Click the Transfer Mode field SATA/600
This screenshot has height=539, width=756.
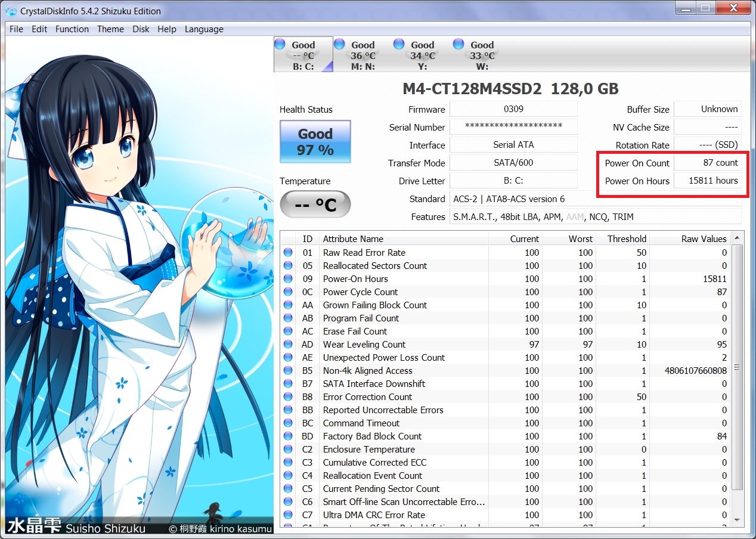[513, 163]
